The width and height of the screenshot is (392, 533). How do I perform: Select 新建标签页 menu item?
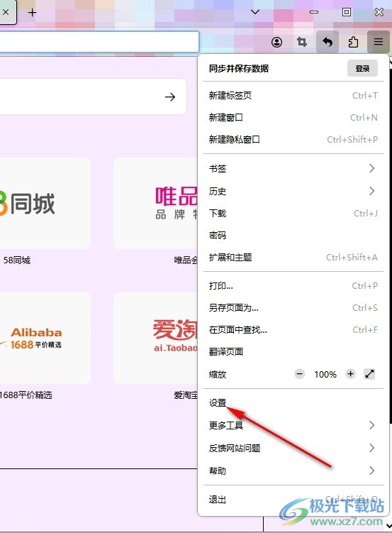(x=293, y=96)
